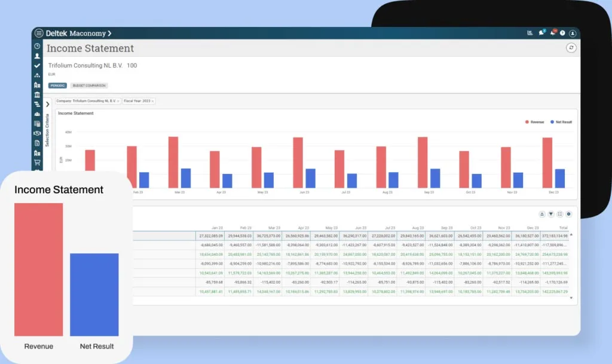Click the Dec 23 Revenue bar
The height and width of the screenshot is (364, 612).
click(x=547, y=163)
